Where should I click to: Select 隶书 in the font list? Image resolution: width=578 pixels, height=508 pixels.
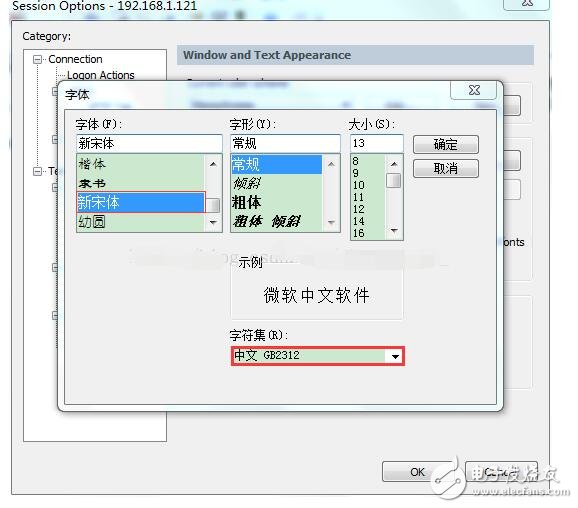[x=140, y=183]
